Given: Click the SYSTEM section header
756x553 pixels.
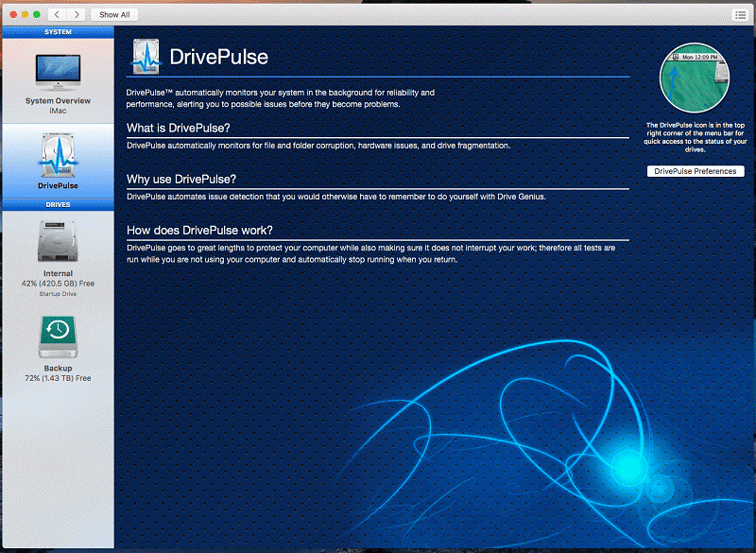Looking at the screenshot, I should pos(58,32).
